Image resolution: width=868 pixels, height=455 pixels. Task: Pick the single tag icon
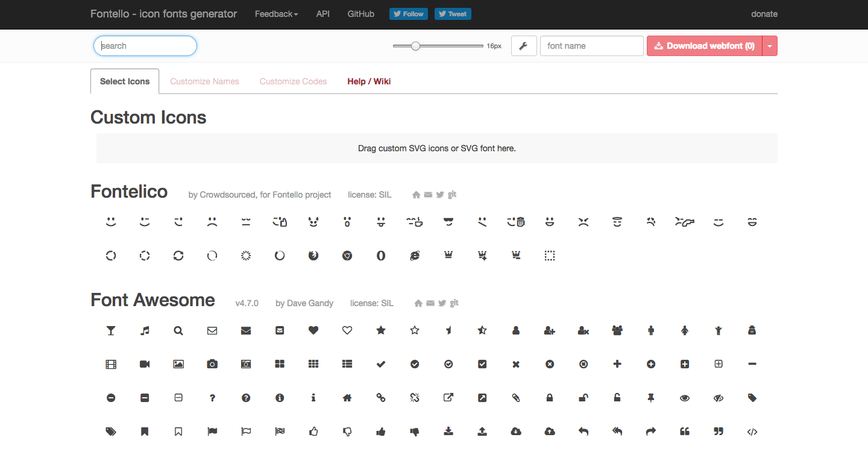pos(752,398)
